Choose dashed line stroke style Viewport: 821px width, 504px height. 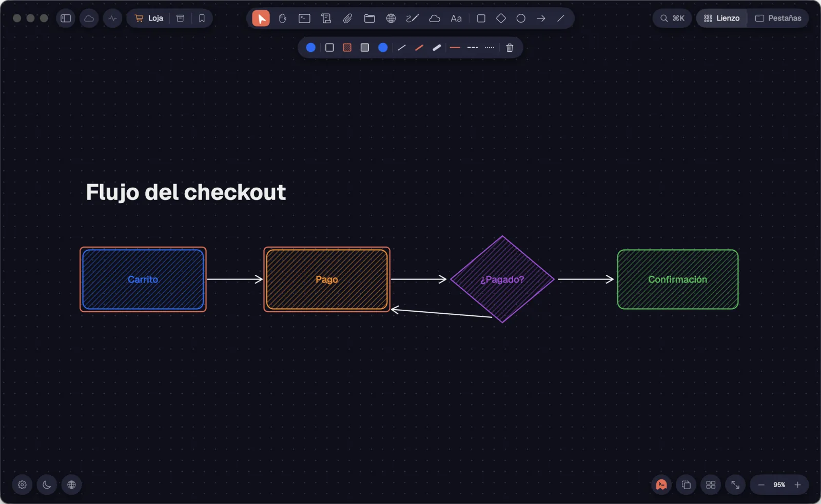473,48
